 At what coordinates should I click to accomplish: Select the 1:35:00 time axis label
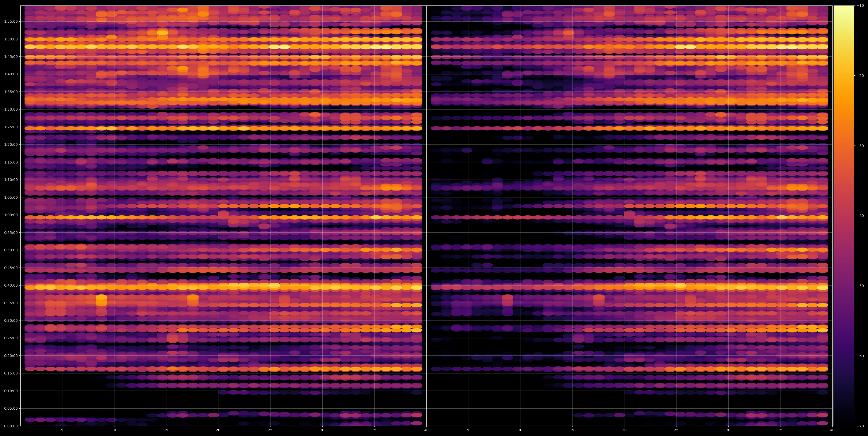click(11, 92)
